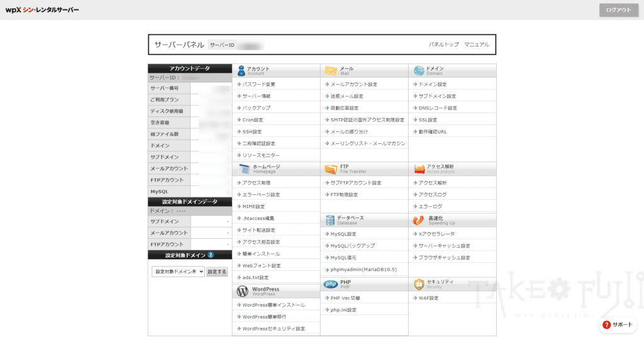Open サーバー情報

point(257,96)
